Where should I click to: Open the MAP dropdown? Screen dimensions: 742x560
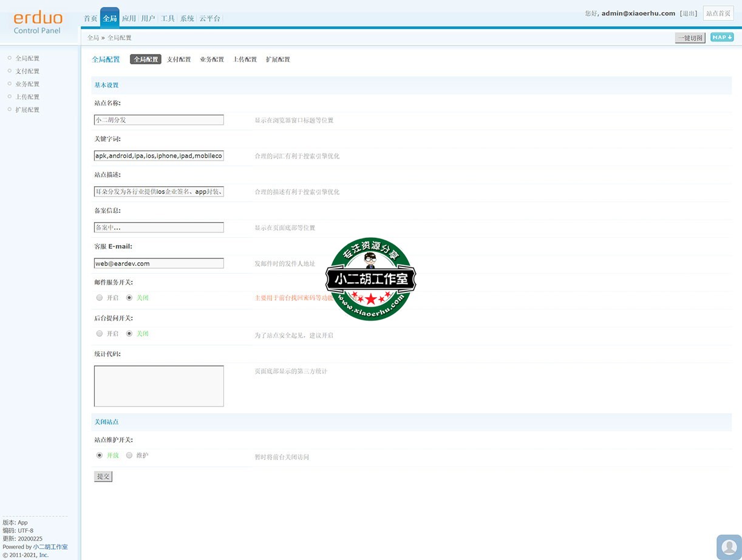pyautogui.click(x=721, y=37)
